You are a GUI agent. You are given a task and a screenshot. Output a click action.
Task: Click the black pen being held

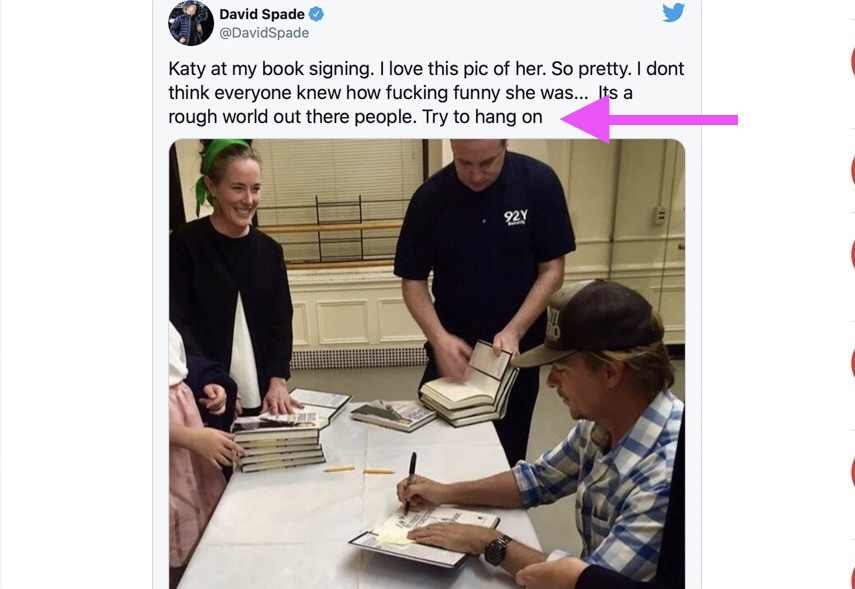[410, 482]
